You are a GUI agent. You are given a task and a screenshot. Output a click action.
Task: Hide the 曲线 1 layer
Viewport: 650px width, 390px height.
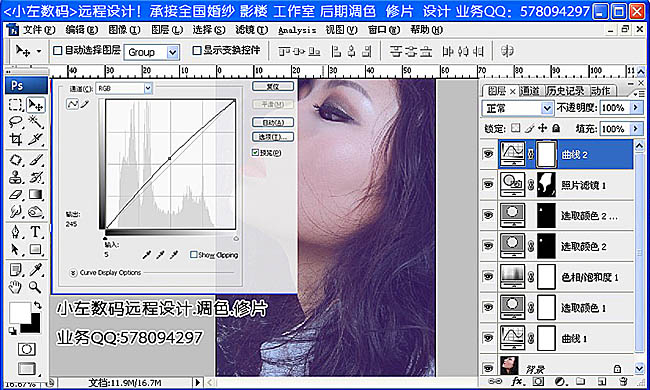pos(488,338)
